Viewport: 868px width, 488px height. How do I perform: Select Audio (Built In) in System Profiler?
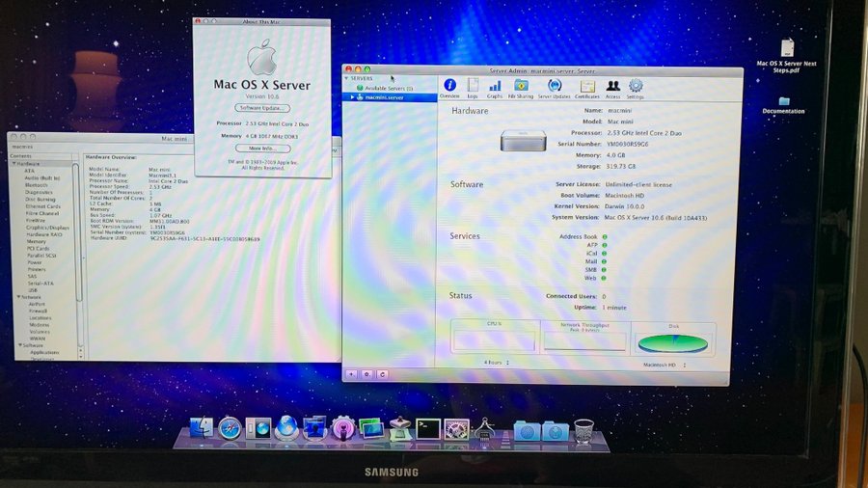(x=42, y=178)
